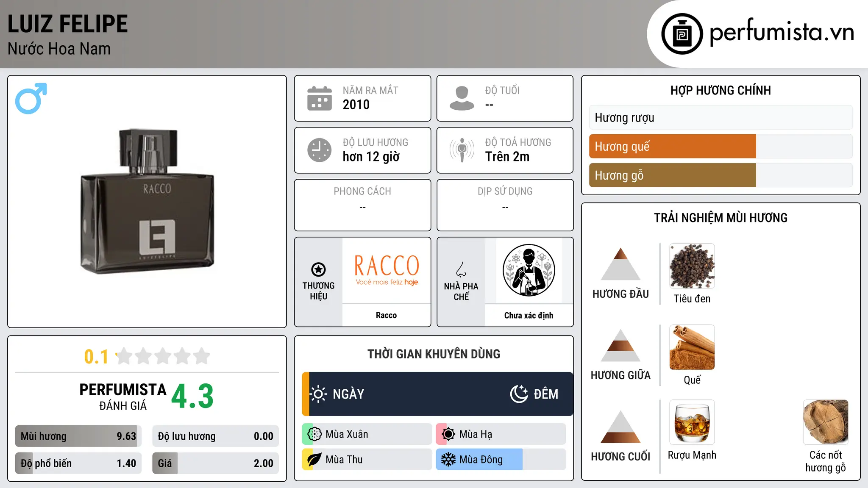Click the sun icon for Mùa Hạ
The width and height of the screenshot is (868, 488).
pyautogui.click(x=448, y=434)
